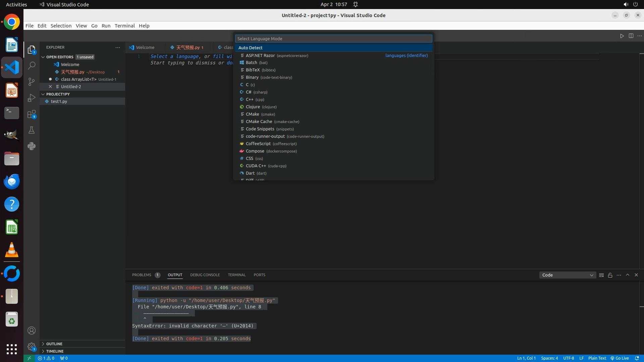Toggle the output scroll lock icon
The width and height of the screenshot is (644, 362).
point(610,275)
